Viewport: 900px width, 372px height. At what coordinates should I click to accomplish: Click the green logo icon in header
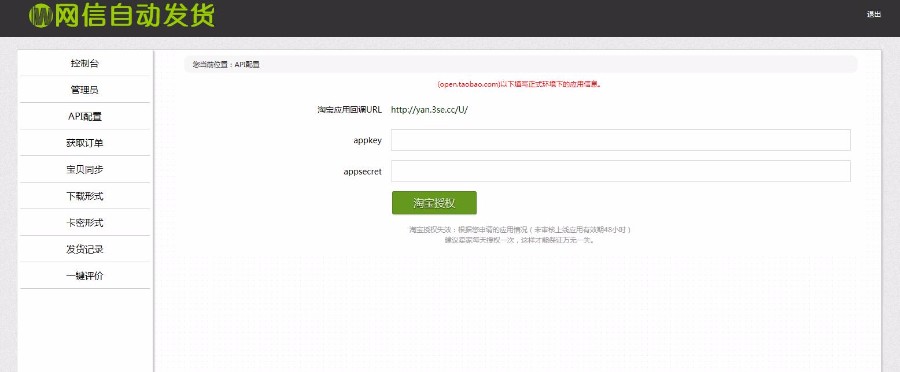tap(40, 16)
